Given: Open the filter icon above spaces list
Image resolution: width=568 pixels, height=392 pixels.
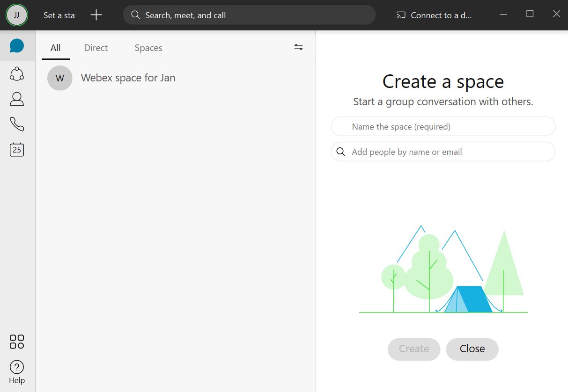Looking at the screenshot, I should (x=298, y=47).
